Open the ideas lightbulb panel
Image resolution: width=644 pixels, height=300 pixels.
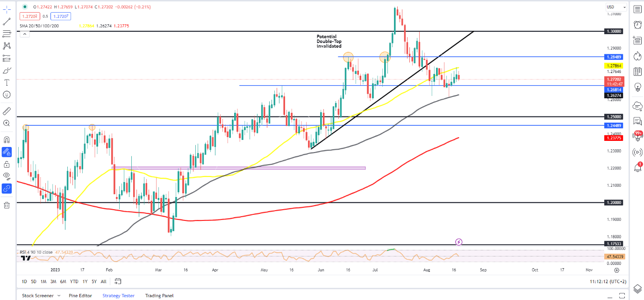(x=637, y=88)
